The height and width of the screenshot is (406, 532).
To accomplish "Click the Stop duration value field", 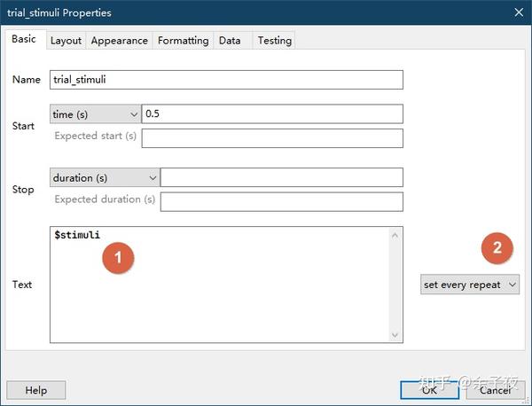I will 281,178.
